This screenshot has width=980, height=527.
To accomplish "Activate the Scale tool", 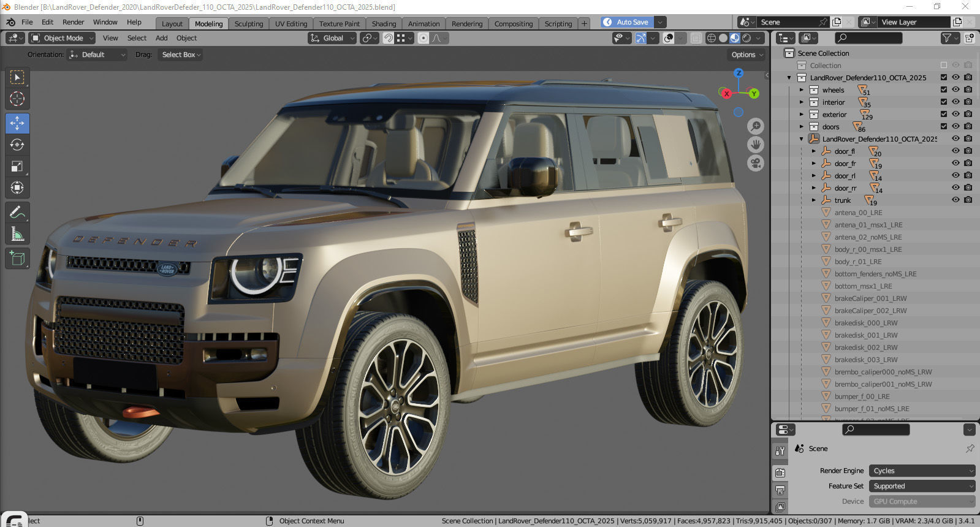I will [x=17, y=166].
